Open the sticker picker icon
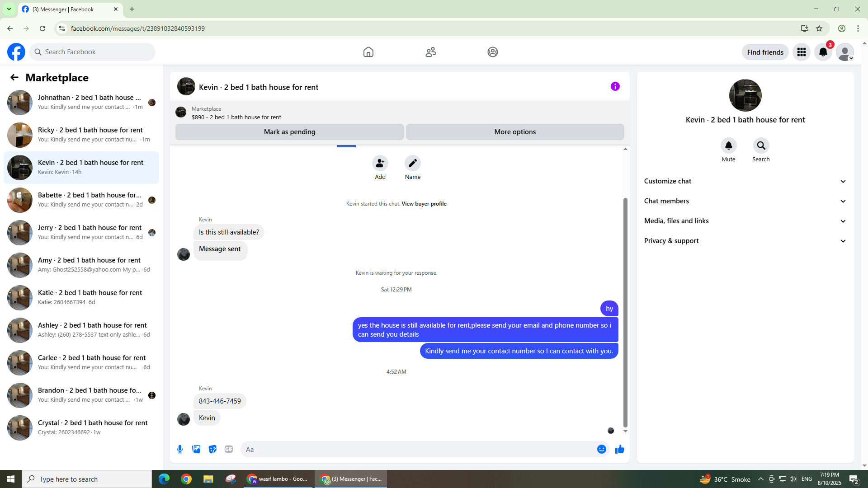The height and width of the screenshot is (488, 868). [212, 449]
